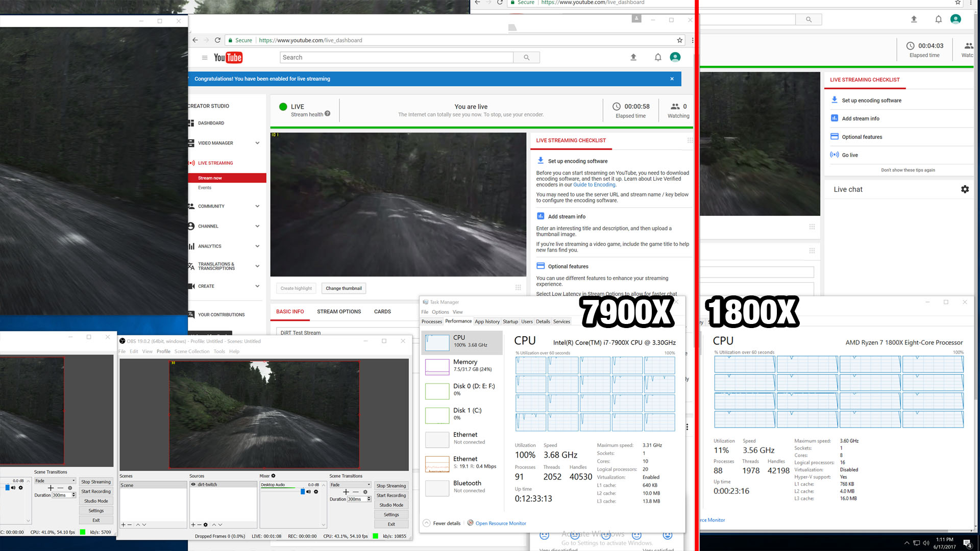The width and height of the screenshot is (980, 551).
Task: Dismiss the live streaming congratulations banner
Action: [672, 79]
